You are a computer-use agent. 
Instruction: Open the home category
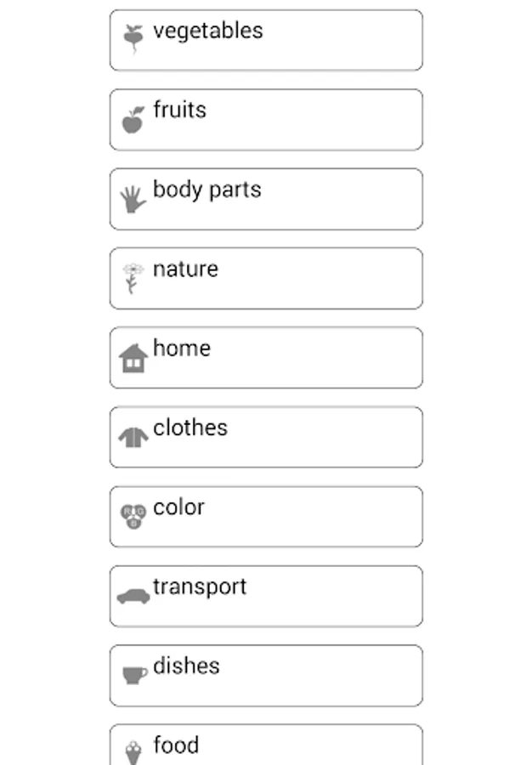266,358
